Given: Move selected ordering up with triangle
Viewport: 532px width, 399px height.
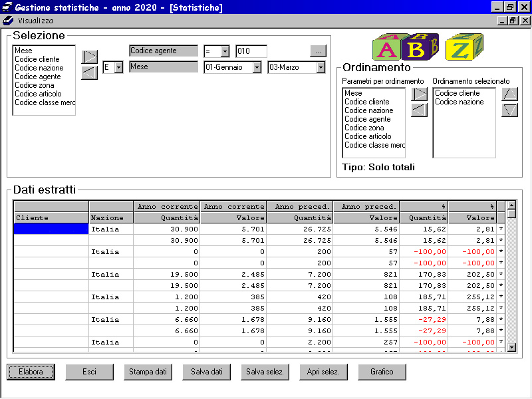Looking at the screenshot, I should coord(509,94).
